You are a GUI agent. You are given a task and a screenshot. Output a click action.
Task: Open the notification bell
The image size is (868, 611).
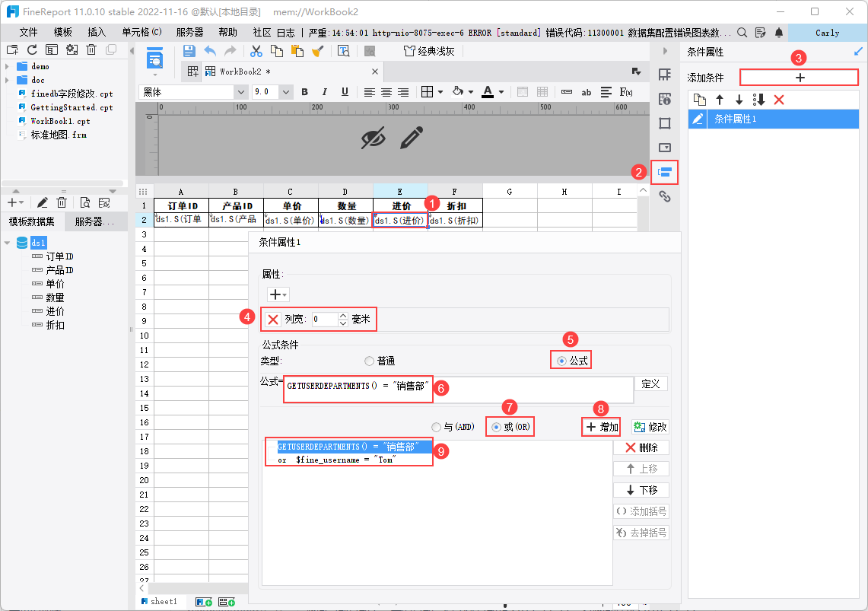[779, 33]
